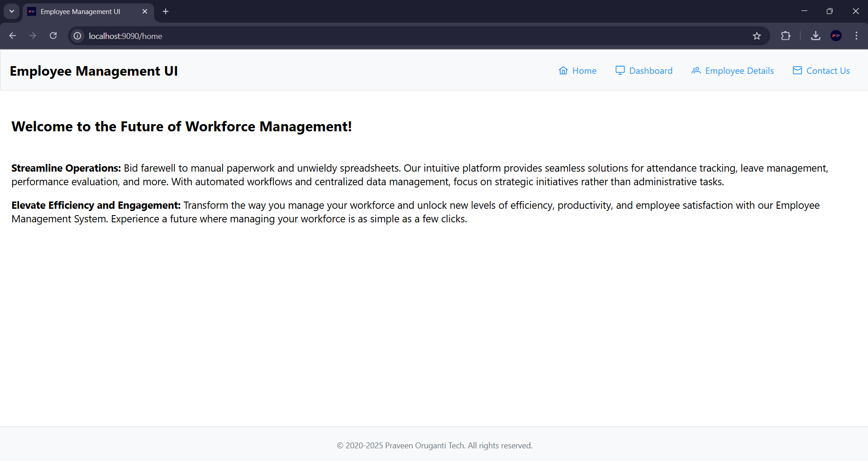Click the tab favicon of Employee Management UI
868x461 pixels.
click(x=32, y=11)
